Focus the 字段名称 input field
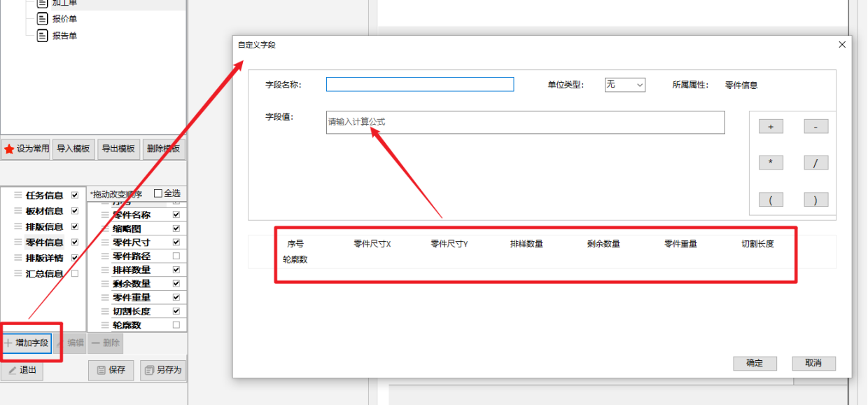Viewport: 868px width, 405px height. 420,85
